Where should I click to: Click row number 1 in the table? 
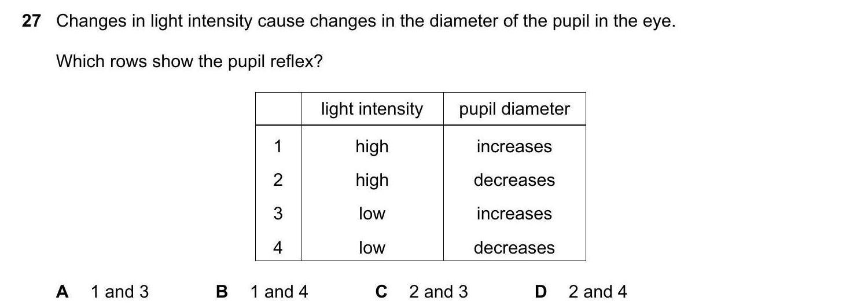click(278, 146)
